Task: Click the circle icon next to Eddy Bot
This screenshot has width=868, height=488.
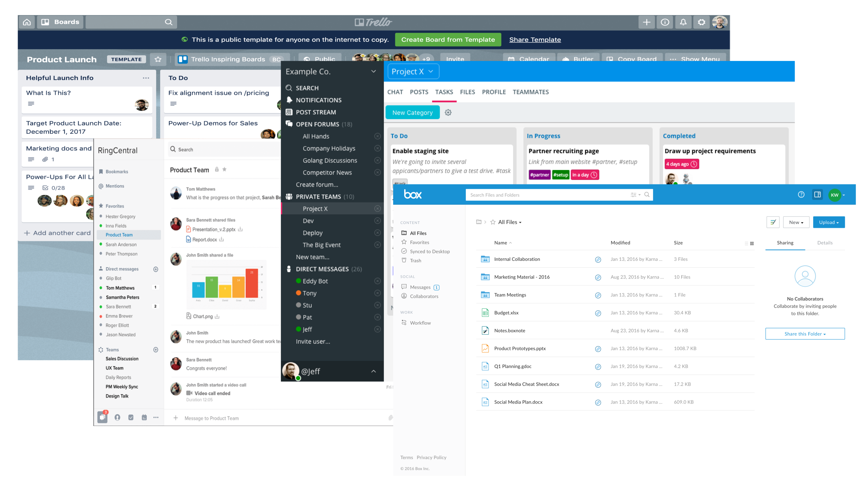Action: coord(377,281)
